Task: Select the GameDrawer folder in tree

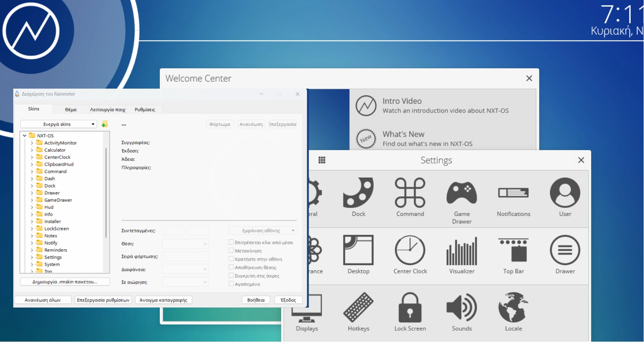Action: tap(58, 200)
